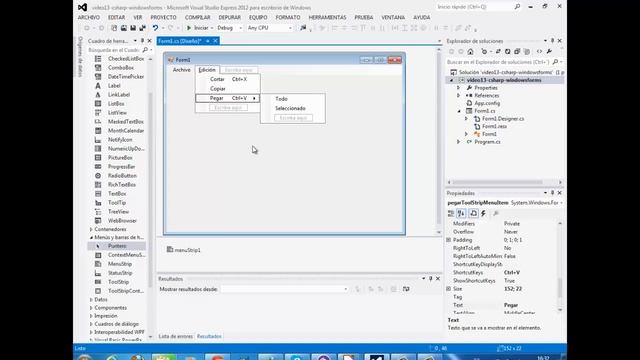
Task: Select Form1.Designer.cs in Solution Explorer
Action: coord(503,119)
